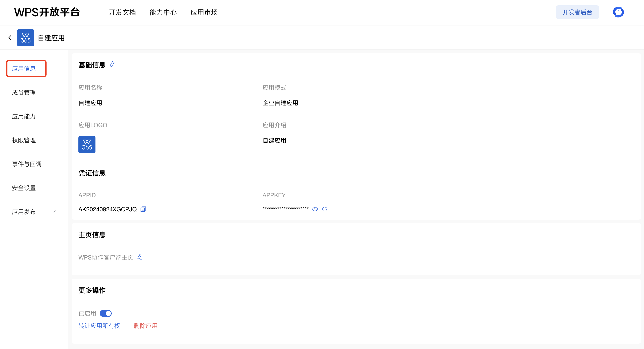Regenerate APPKEY with the refresh icon
This screenshot has width=644, height=349.
325,209
